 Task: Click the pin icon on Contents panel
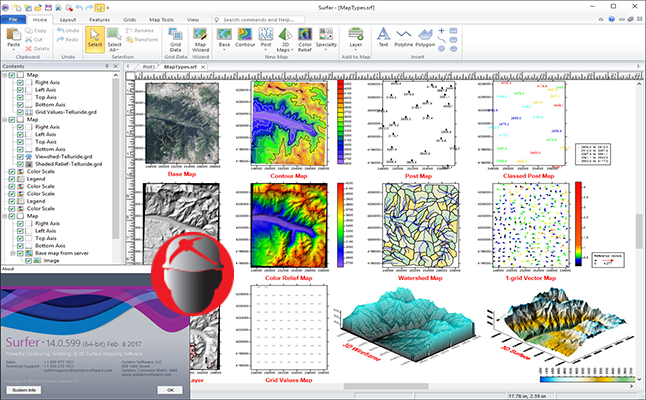[x=107, y=66]
